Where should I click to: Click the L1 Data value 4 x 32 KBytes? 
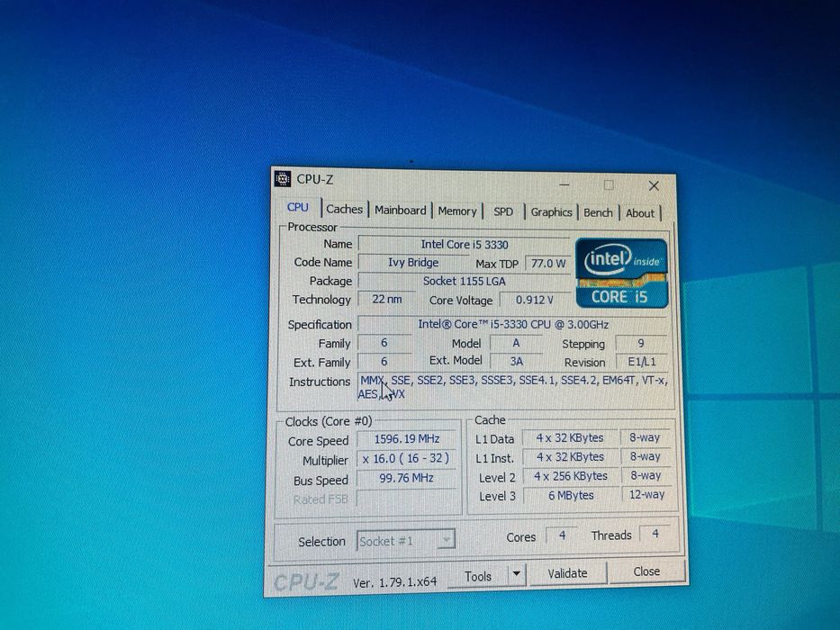point(570,437)
